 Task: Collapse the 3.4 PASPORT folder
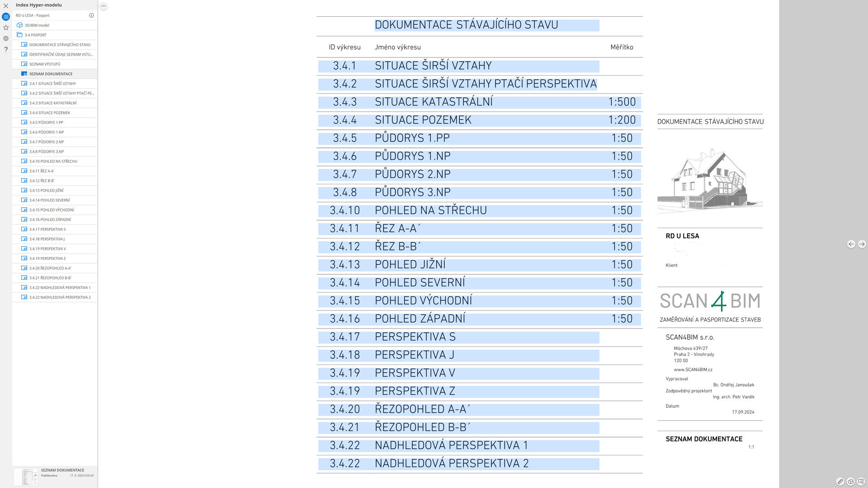coord(19,35)
